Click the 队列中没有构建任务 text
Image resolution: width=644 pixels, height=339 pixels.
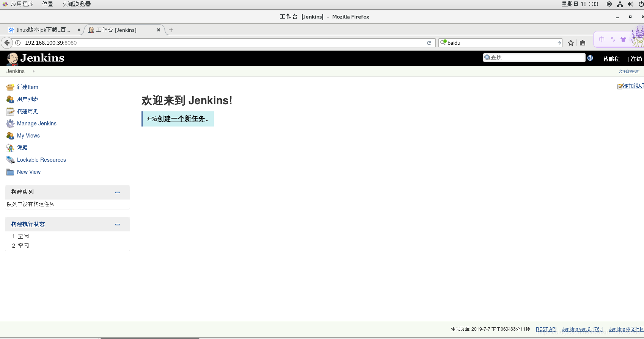(x=31, y=204)
